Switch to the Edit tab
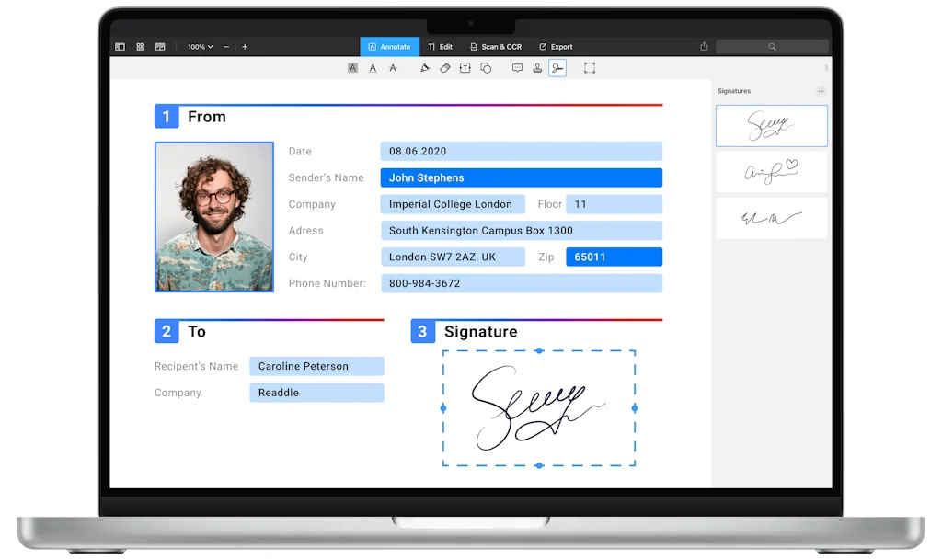The height and width of the screenshot is (560, 942). tap(440, 46)
